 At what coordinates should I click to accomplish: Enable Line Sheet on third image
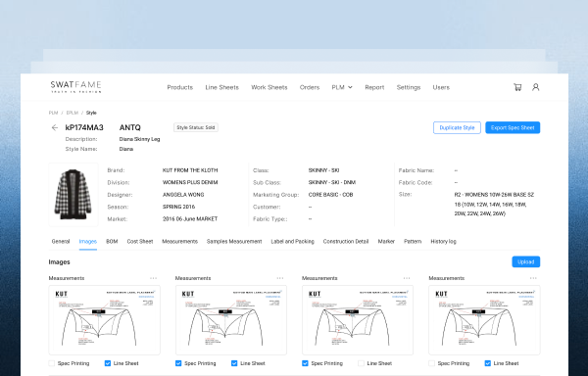[x=361, y=363]
